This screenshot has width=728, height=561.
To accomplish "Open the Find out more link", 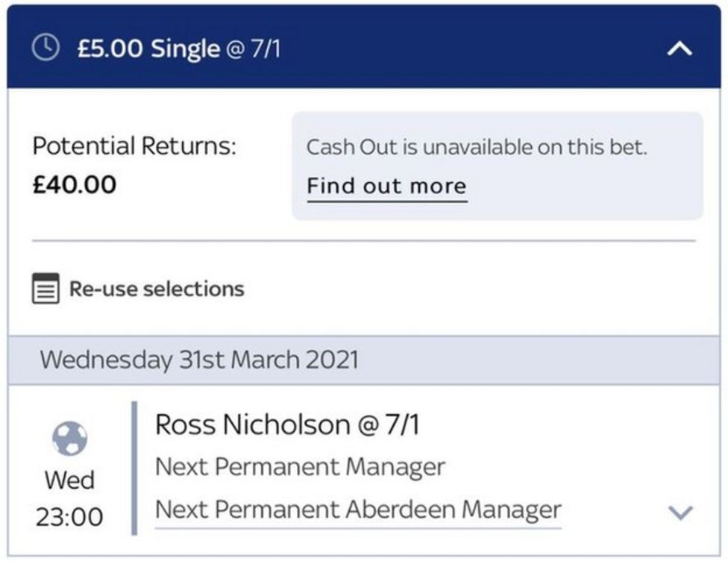I will 386,185.
